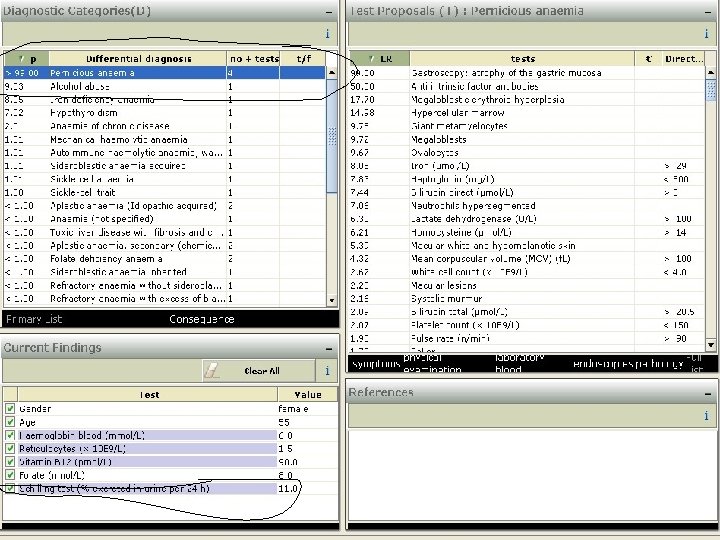Open the endoscopies pathology tab
Image resolution: width=720 pixels, height=540 pixels.
[x=628, y=364]
